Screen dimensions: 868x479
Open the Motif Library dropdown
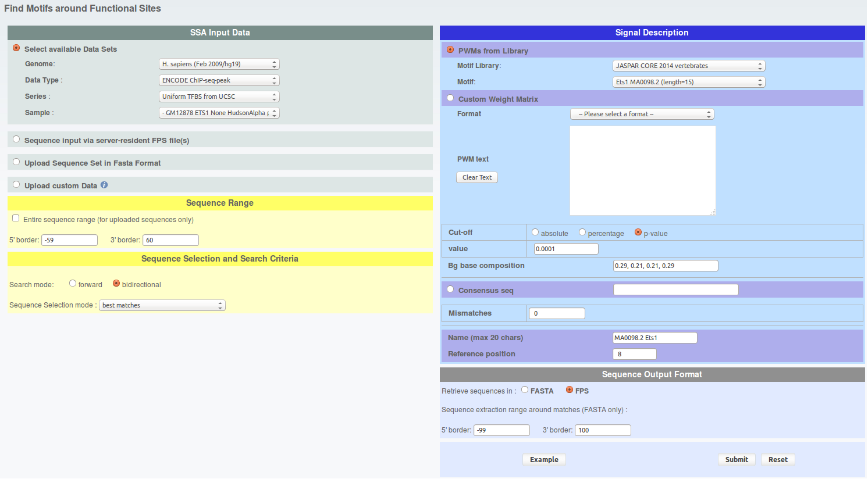tap(689, 66)
